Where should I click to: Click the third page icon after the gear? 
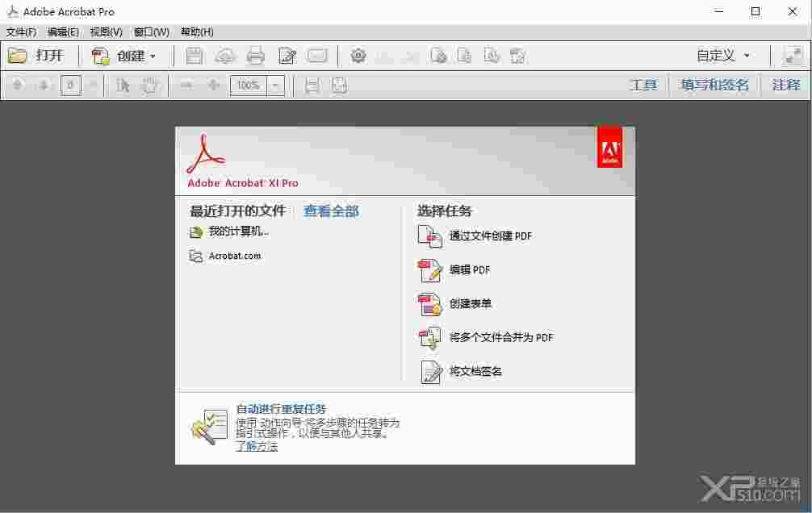tap(491, 56)
